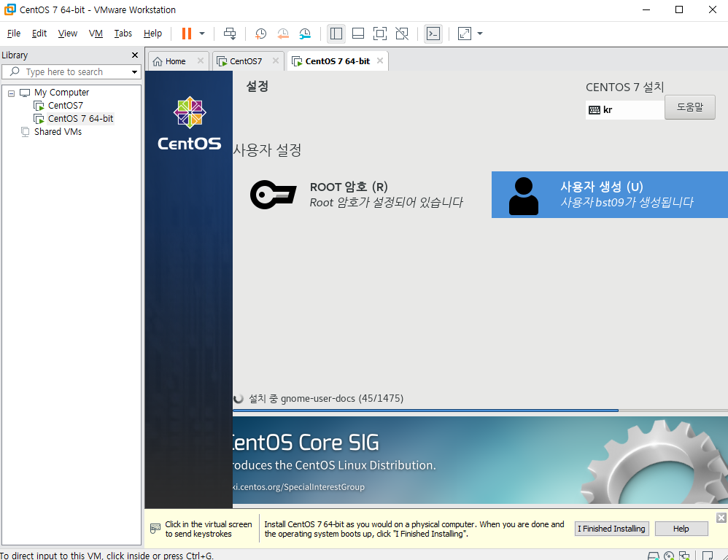
Task: Open the Help menu in the menu bar
Action: click(152, 34)
